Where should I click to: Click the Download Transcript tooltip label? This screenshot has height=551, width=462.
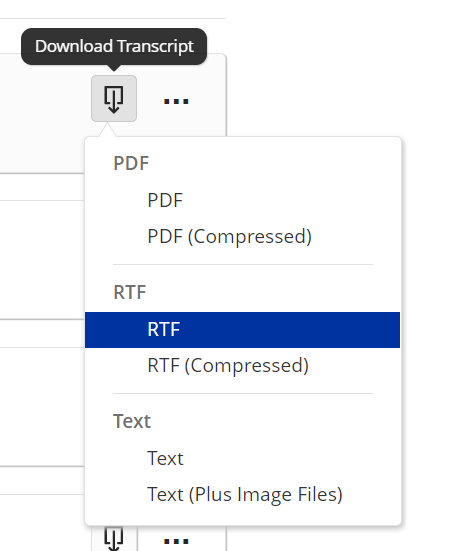click(x=114, y=46)
